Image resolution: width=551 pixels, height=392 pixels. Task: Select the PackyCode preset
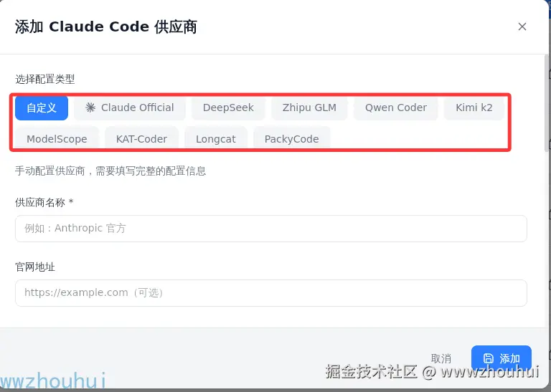[292, 138]
